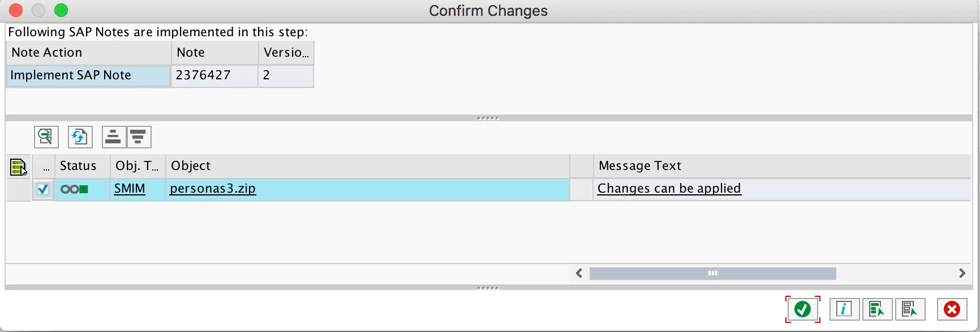Click the Status column header

click(78, 166)
